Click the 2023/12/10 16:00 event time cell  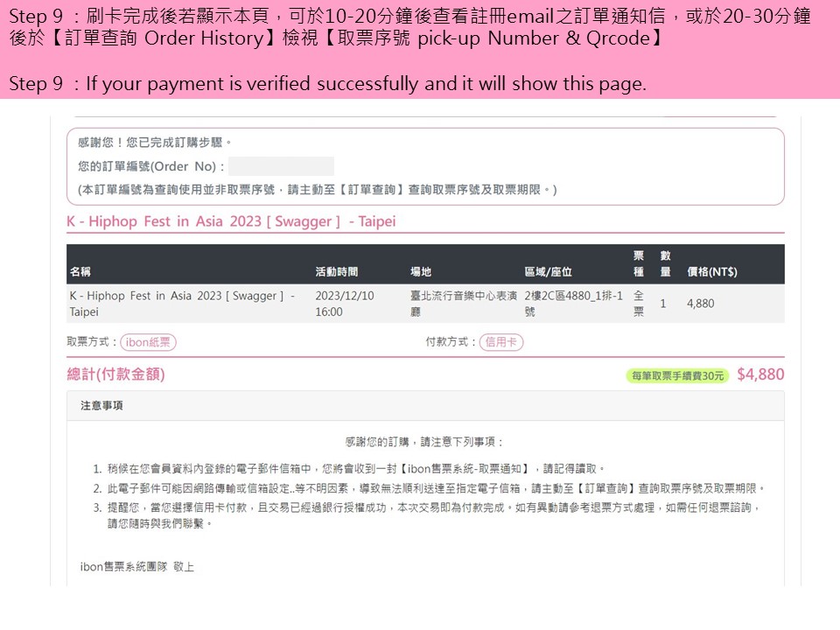(344, 304)
